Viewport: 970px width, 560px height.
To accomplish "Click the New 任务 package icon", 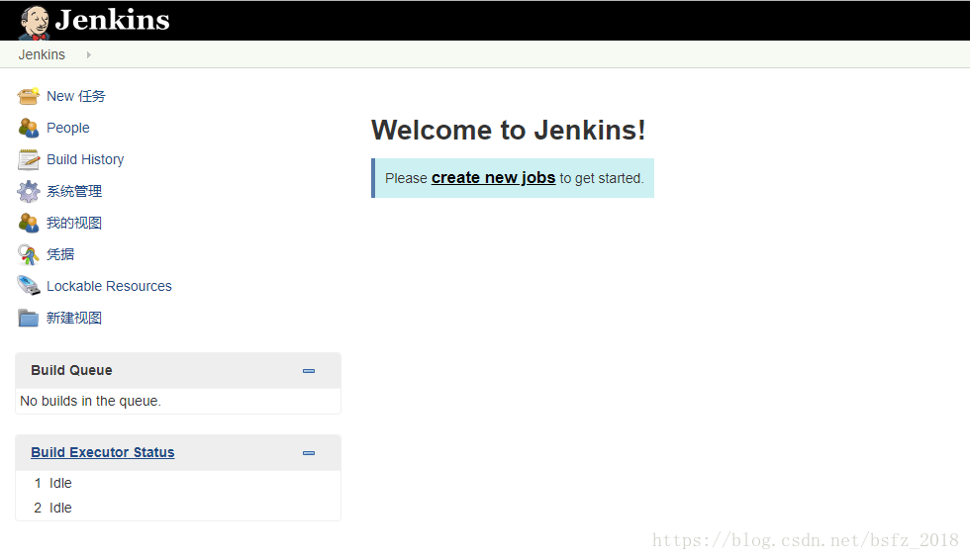I will pos(29,96).
